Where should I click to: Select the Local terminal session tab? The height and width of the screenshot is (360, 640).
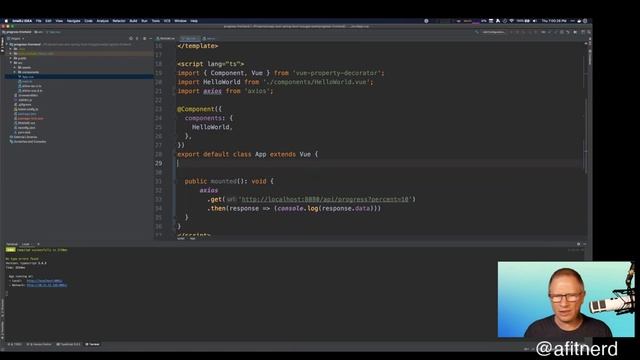coord(27,244)
